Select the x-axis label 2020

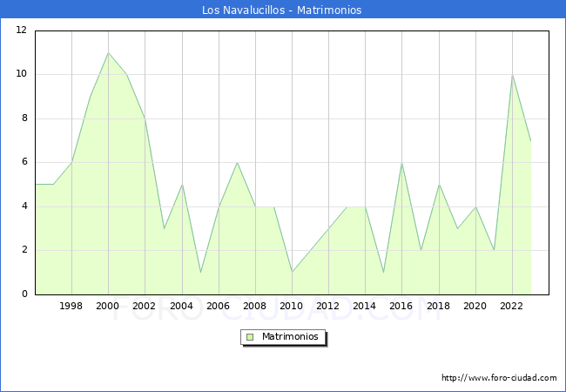pos(475,306)
